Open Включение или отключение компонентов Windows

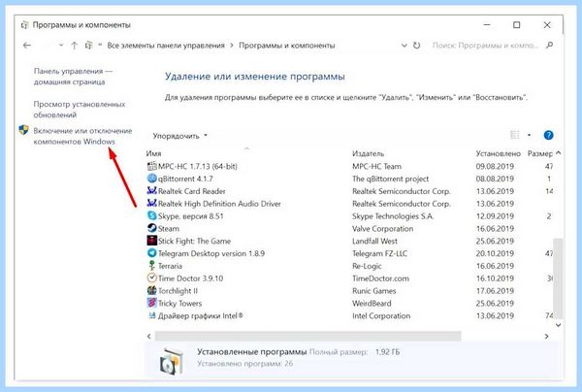[82, 136]
